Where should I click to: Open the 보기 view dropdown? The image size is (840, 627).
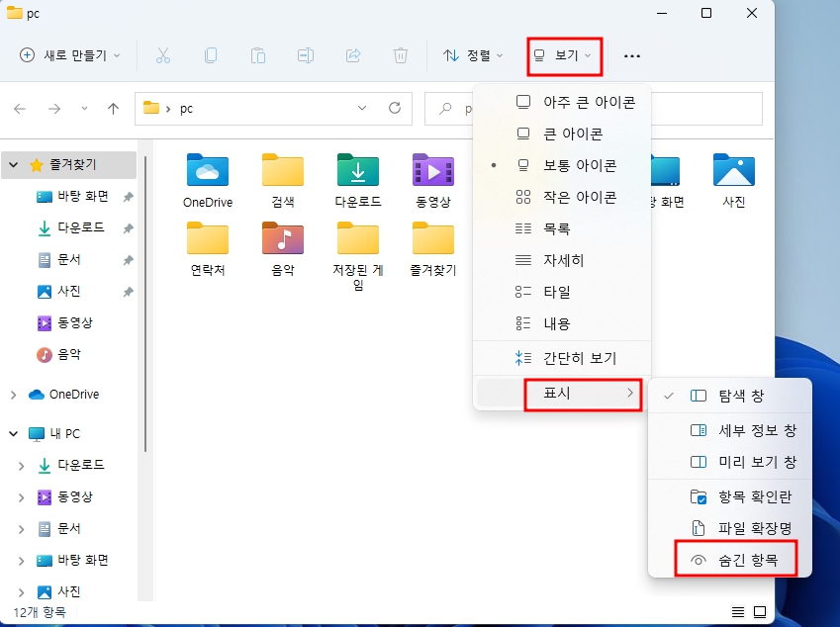[x=564, y=55]
